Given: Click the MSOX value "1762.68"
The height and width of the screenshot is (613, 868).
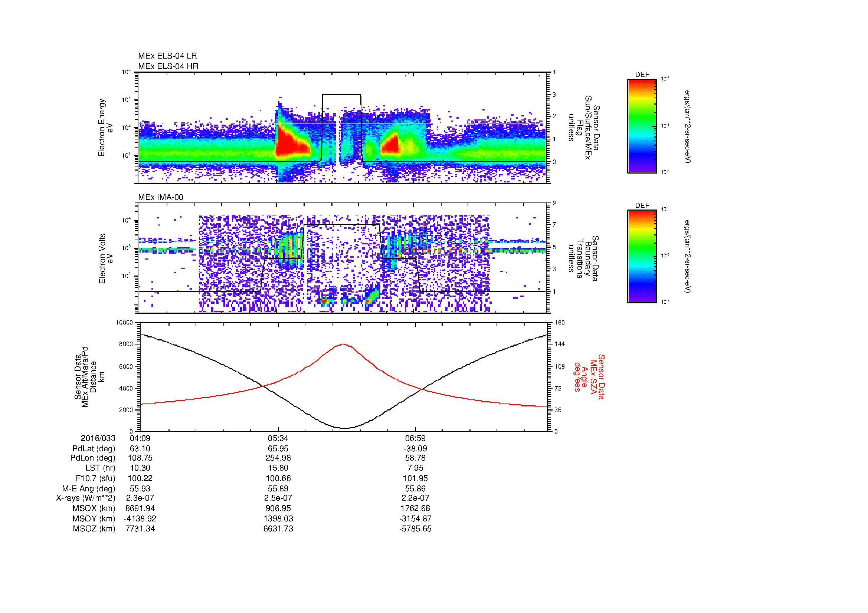Looking at the screenshot, I should [x=416, y=508].
